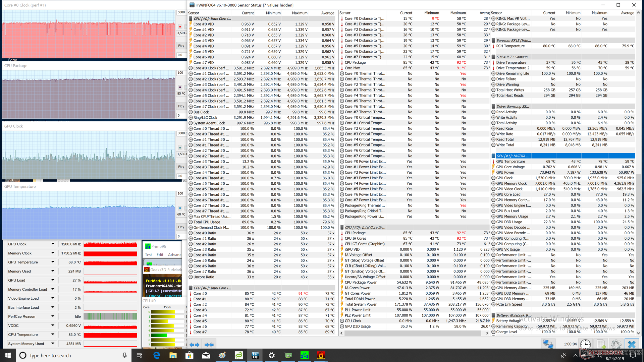Expand the Memory Controller Load dropdown
The height and width of the screenshot is (362, 644).
[x=53, y=289]
